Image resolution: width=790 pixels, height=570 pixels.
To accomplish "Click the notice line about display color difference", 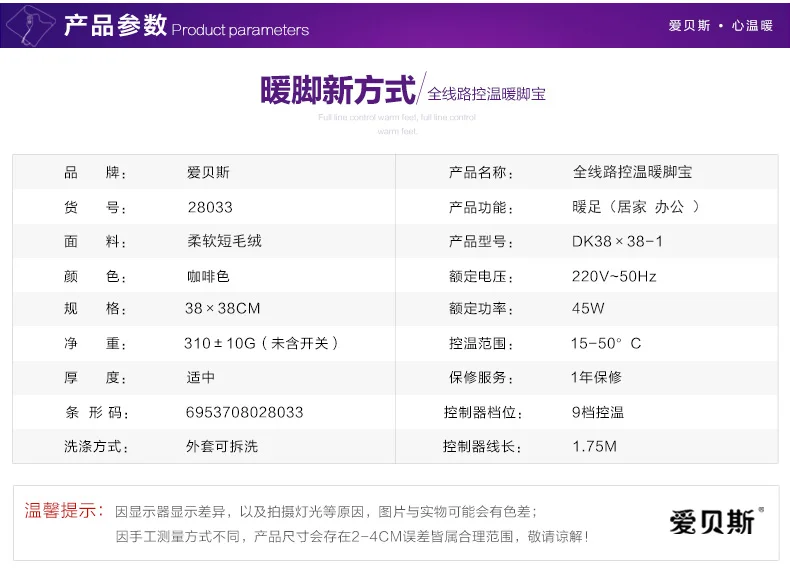I will 326,512.
